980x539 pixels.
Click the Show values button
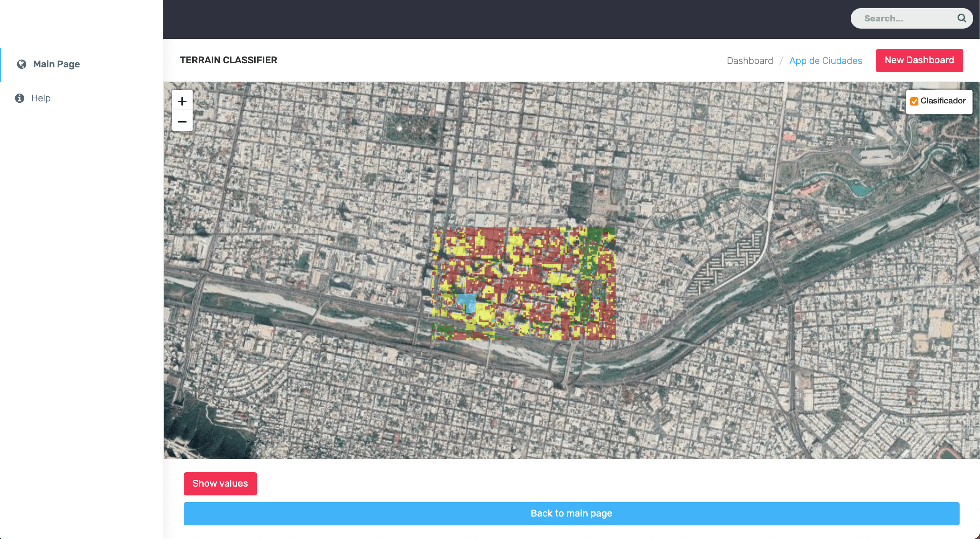(220, 484)
